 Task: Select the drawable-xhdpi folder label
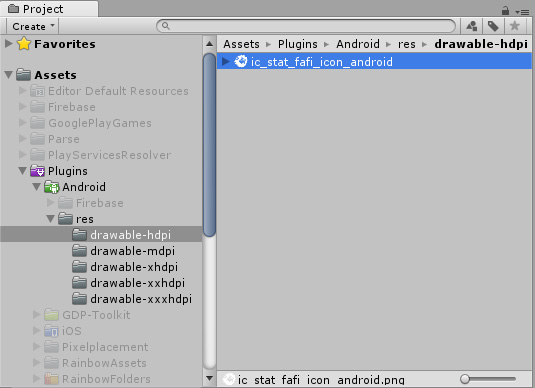pyautogui.click(x=134, y=267)
